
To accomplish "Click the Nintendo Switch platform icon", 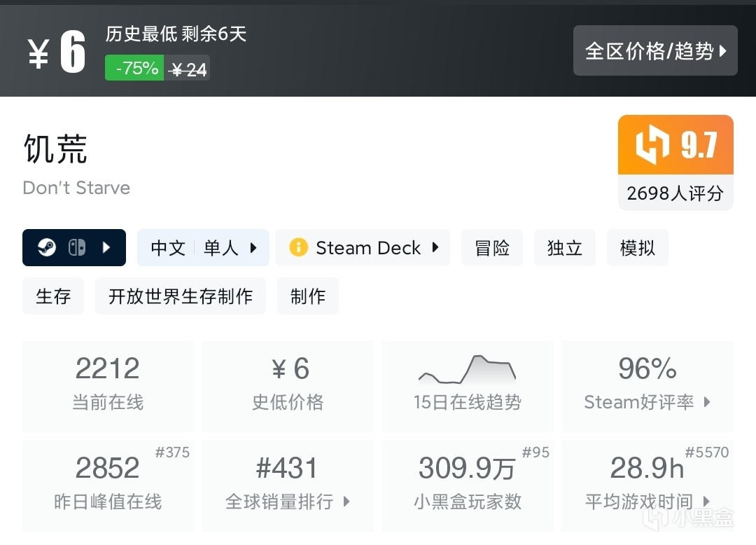I will pyautogui.click(x=77, y=248).
